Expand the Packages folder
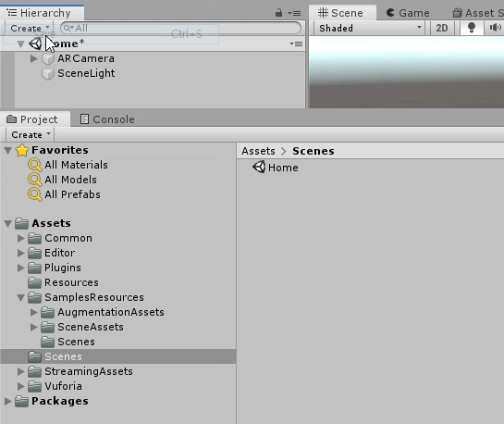The height and width of the screenshot is (424, 504). [8, 401]
